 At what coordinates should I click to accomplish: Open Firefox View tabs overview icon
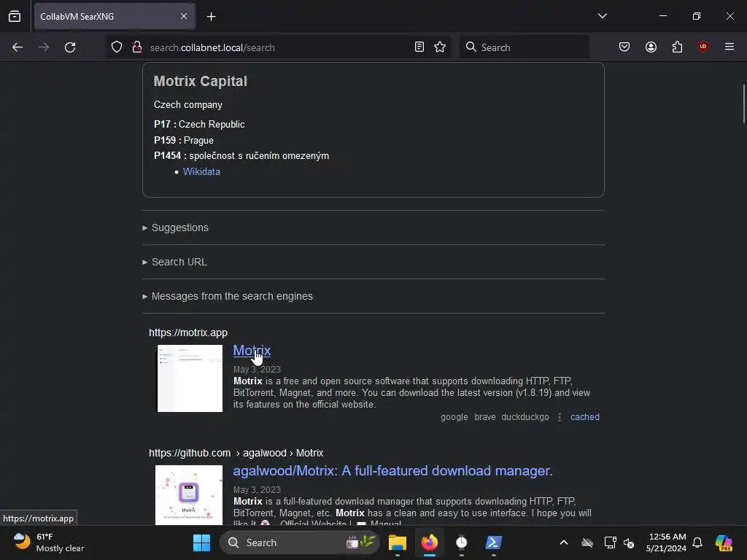[15, 16]
